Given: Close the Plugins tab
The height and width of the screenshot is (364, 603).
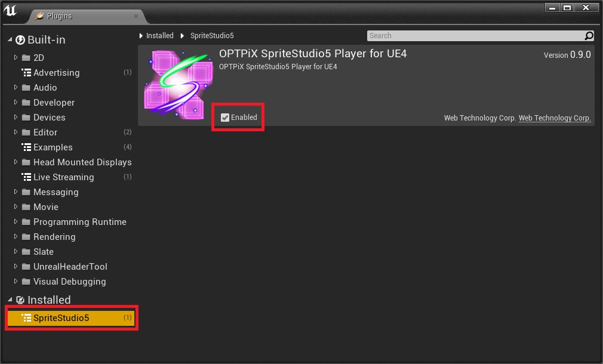Looking at the screenshot, I should coord(136,16).
